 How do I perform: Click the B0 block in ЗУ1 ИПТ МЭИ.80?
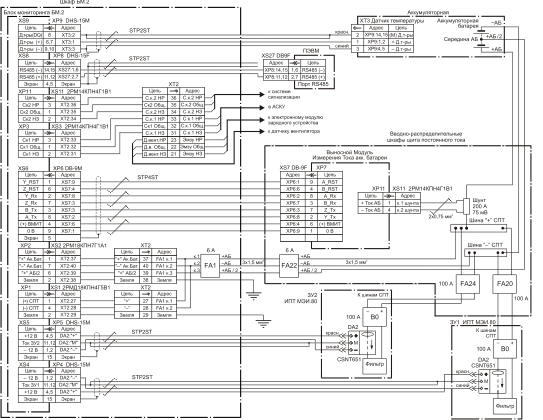click(505, 349)
